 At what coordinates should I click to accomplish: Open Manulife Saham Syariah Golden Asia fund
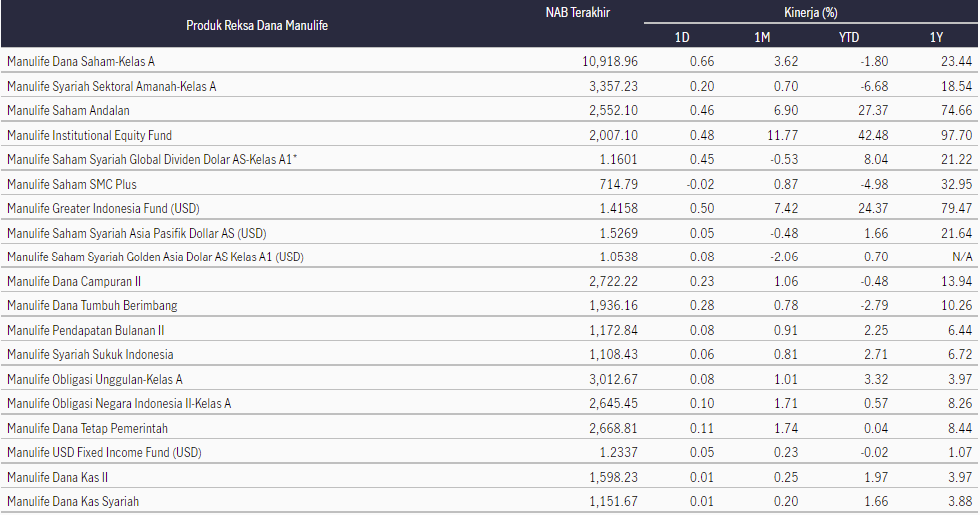tap(155, 257)
